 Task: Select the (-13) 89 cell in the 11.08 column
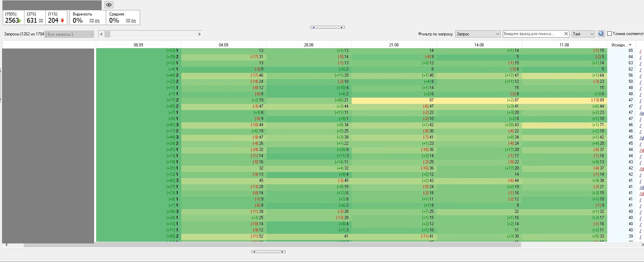click(x=564, y=100)
